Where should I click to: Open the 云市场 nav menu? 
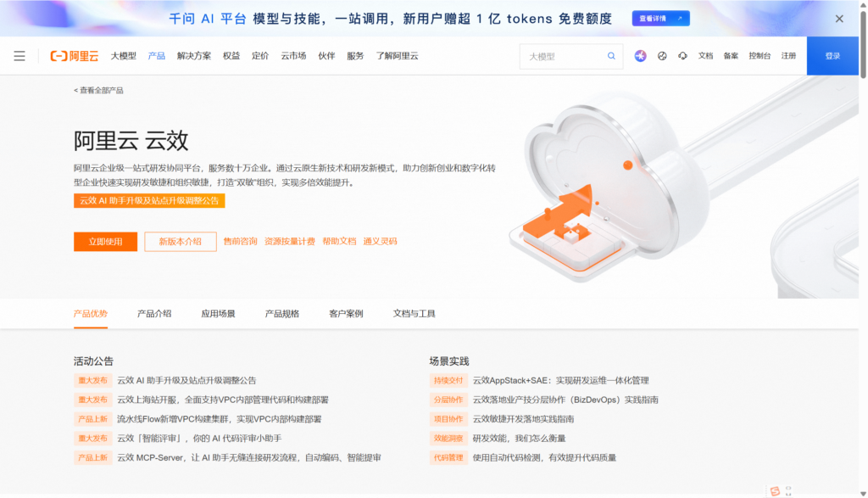click(x=293, y=56)
